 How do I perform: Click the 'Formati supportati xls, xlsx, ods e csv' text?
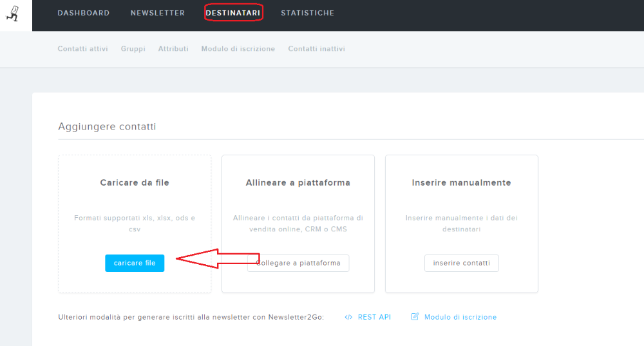135,224
